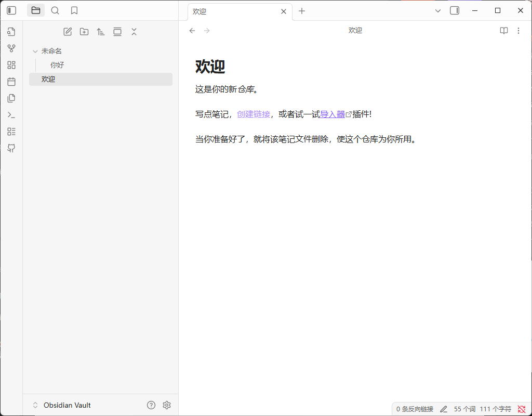The image size is (532, 416).
Task: Select the 你好 note in file tree
Action: 57,65
